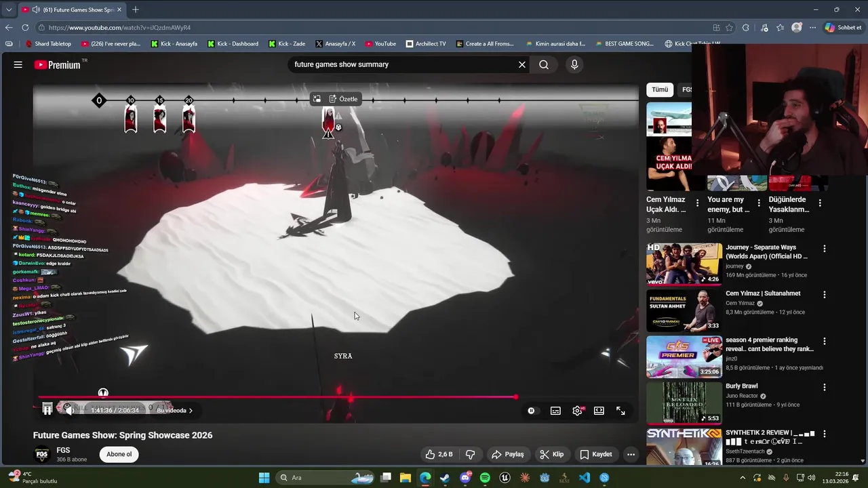Open 'Shard Tabletop' bookmark
868x488 pixels.
coord(48,43)
